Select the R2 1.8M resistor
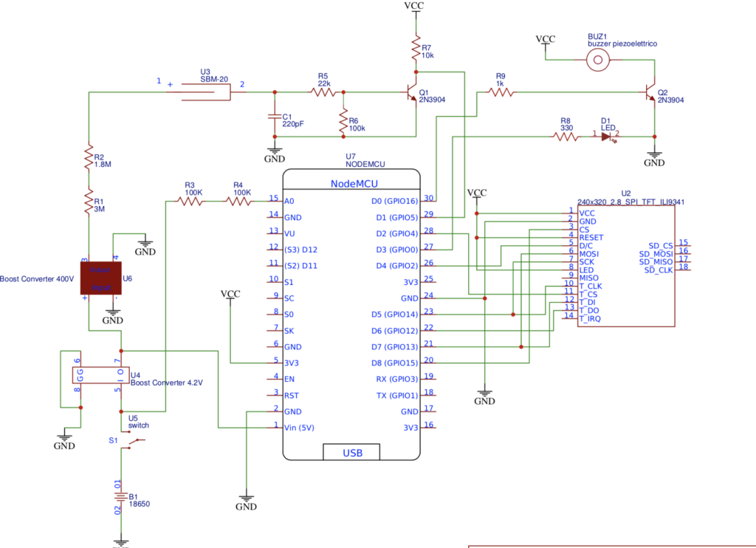 (x=89, y=157)
